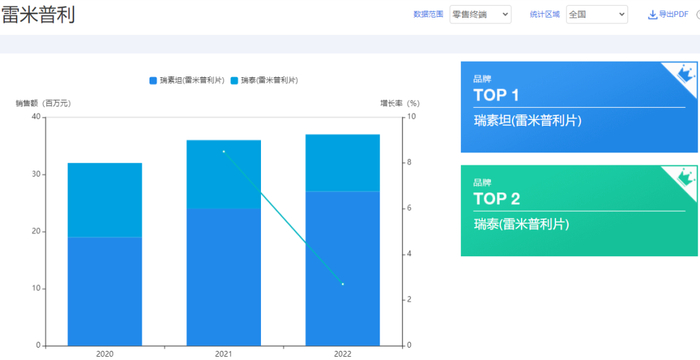Click the 2020 瑞素坦 lower bar segment

point(105,291)
